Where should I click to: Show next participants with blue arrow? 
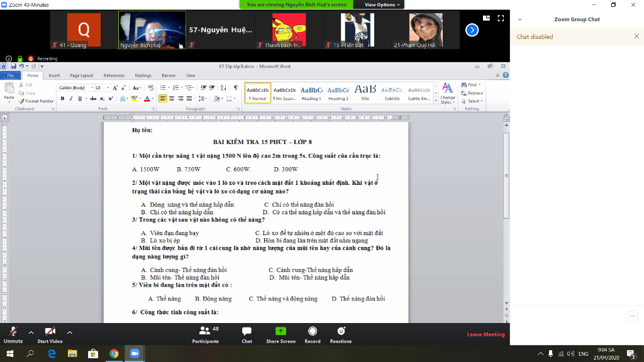pos(472,30)
